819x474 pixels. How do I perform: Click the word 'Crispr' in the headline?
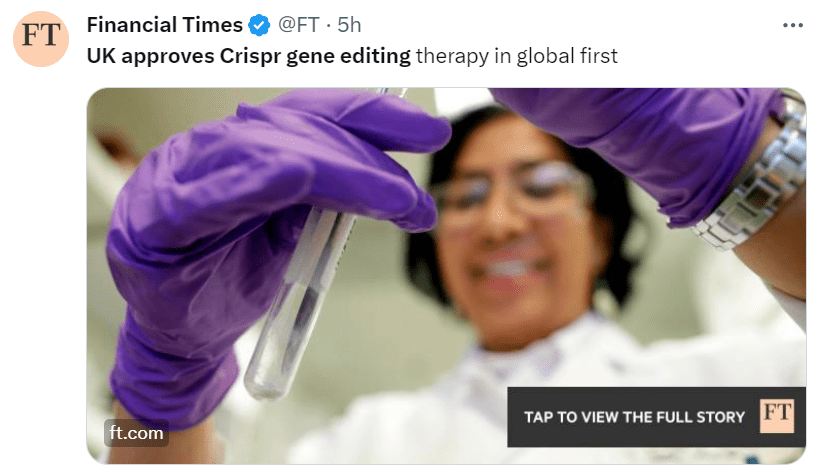tap(250, 56)
